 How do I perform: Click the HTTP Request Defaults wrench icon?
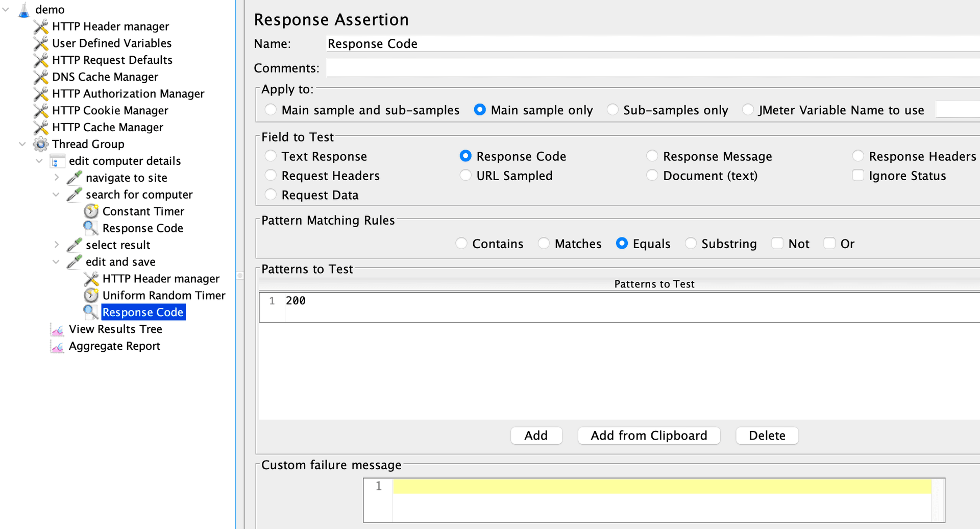coord(41,60)
